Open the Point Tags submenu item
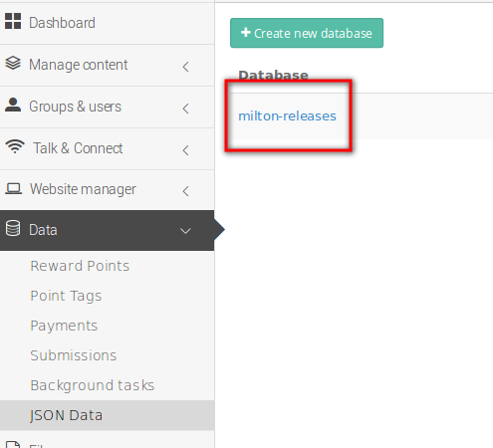This screenshot has width=493, height=448. click(66, 296)
